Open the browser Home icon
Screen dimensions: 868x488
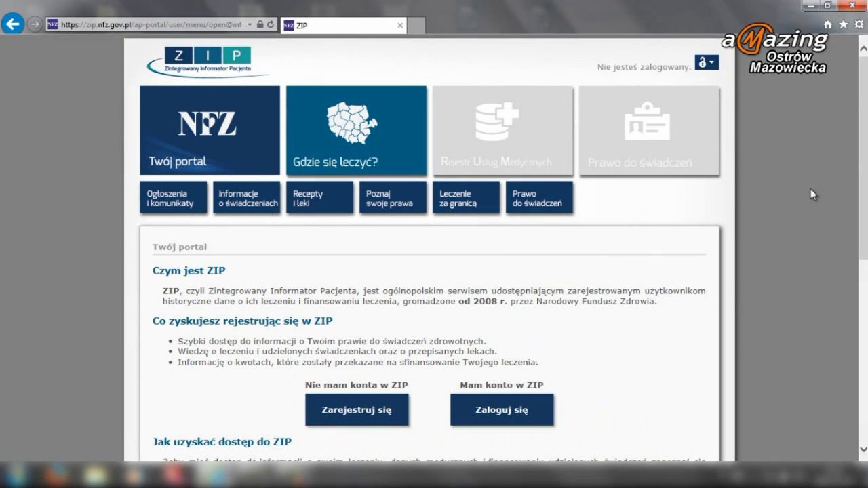pyautogui.click(x=827, y=24)
